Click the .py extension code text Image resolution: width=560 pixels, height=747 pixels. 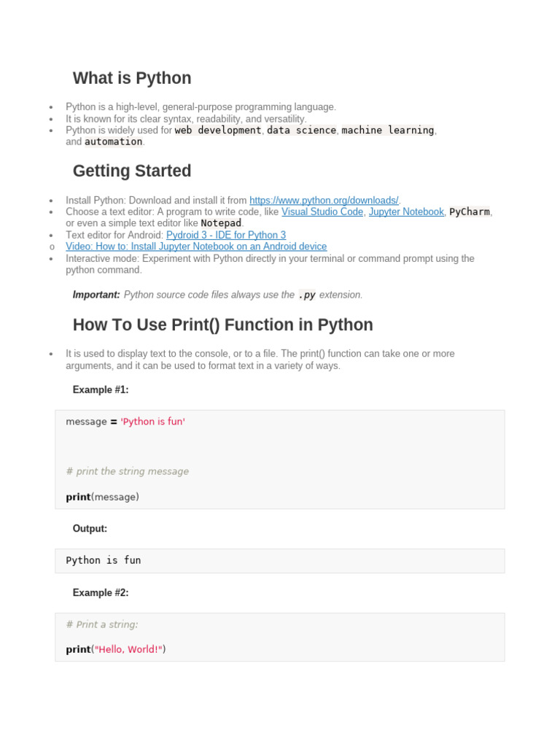click(307, 295)
